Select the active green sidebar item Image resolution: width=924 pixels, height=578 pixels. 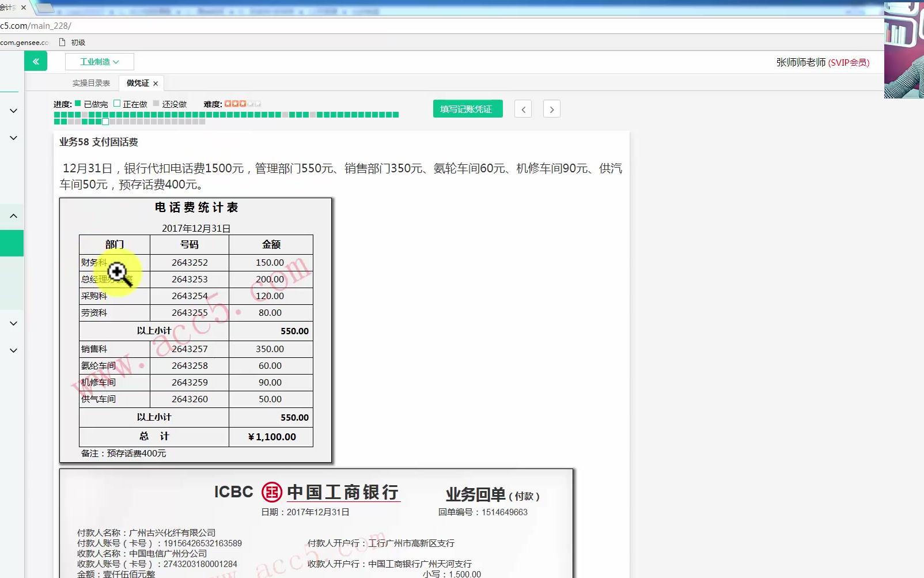pyautogui.click(x=12, y=243)
